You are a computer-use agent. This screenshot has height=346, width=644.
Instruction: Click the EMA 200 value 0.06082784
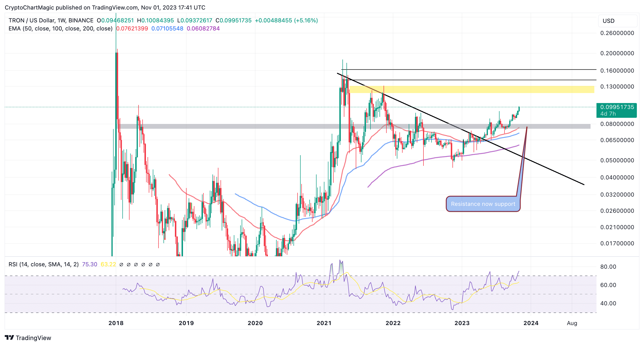point(203,29)
